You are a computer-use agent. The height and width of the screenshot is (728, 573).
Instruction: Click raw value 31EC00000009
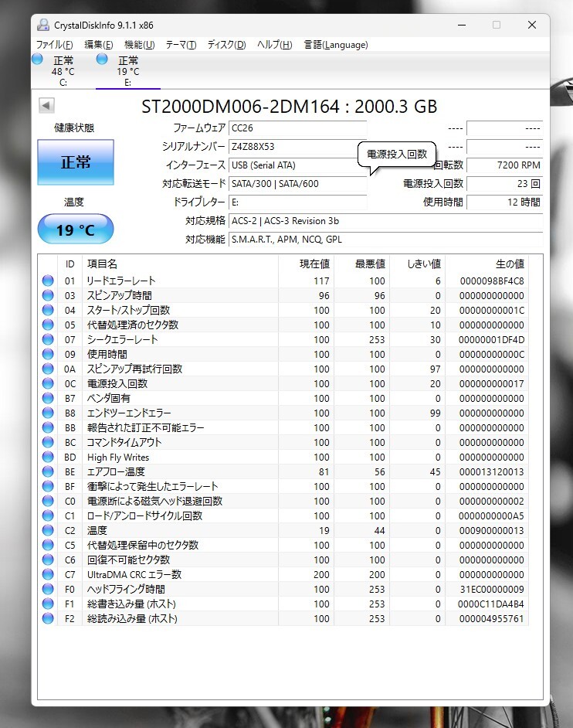492,589
